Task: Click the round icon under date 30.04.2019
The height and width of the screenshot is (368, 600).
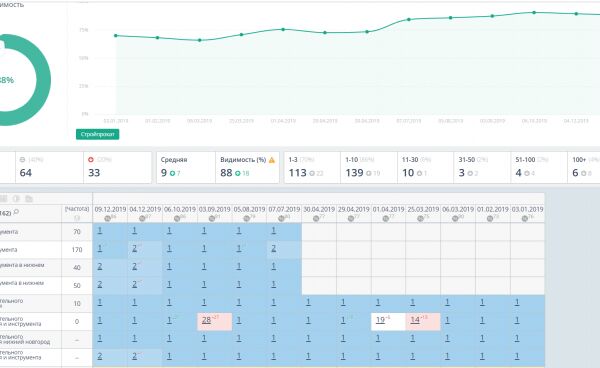Action: [x=316, y=218]
